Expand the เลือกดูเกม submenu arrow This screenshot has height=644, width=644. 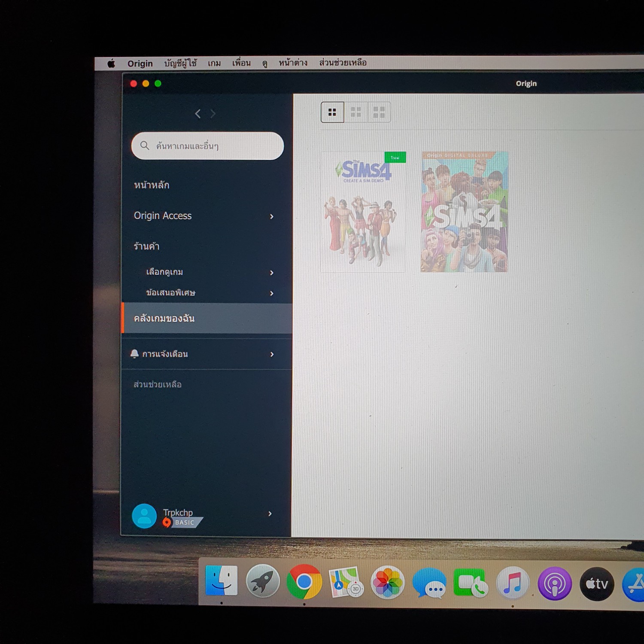pos(272,273)
